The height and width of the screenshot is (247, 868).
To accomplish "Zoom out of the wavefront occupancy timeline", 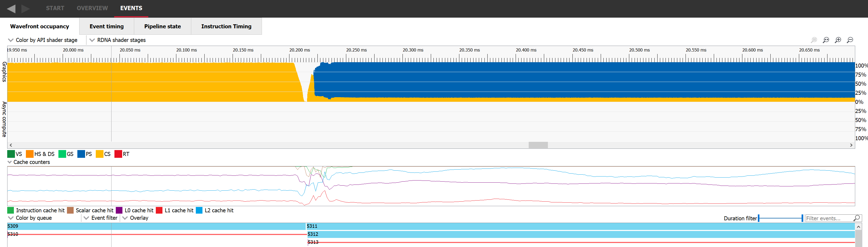I will click(x=850, y=40).
